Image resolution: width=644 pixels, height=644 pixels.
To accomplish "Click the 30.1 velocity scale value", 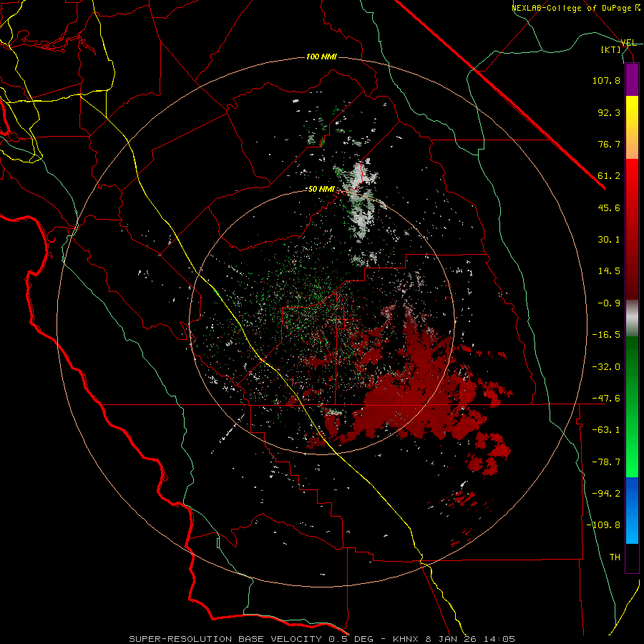I will 609,240.
